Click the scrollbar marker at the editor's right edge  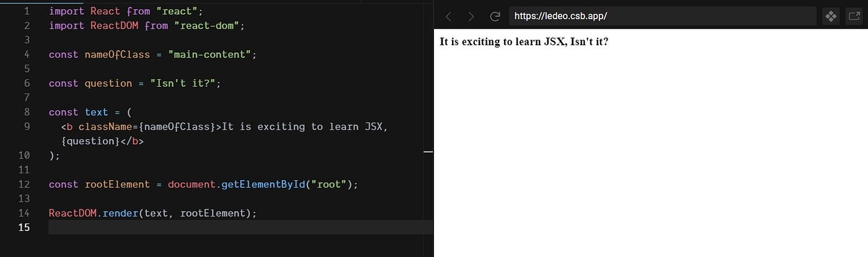tap(428, 151)
